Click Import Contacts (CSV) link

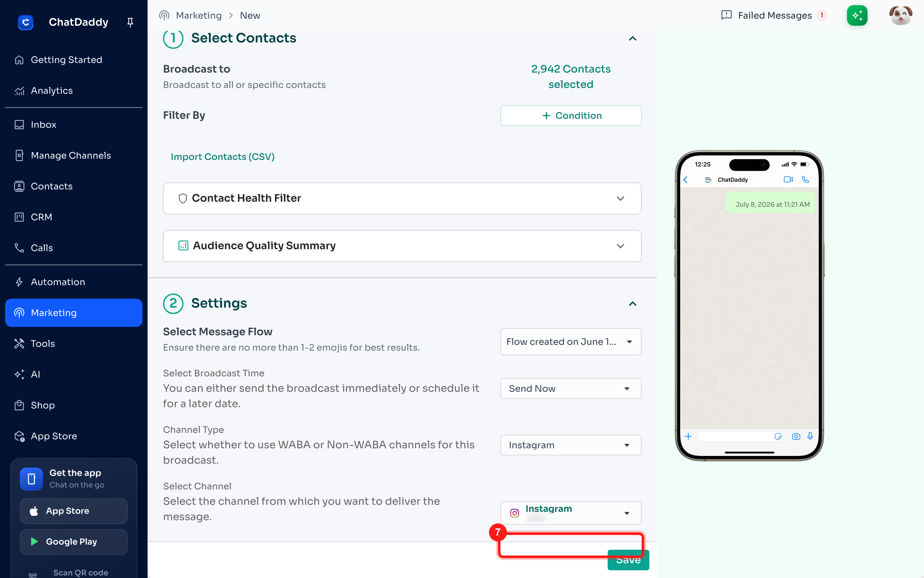223,157
